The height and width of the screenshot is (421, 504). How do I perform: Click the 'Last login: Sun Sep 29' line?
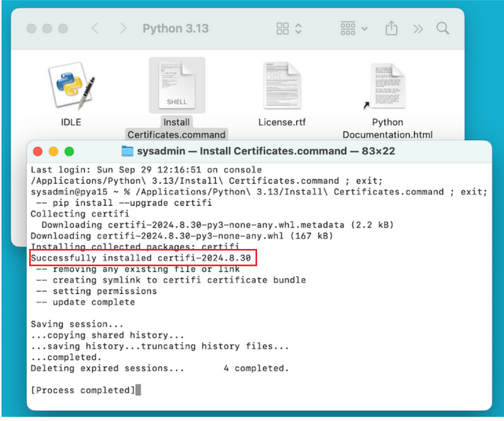[146, 170]
